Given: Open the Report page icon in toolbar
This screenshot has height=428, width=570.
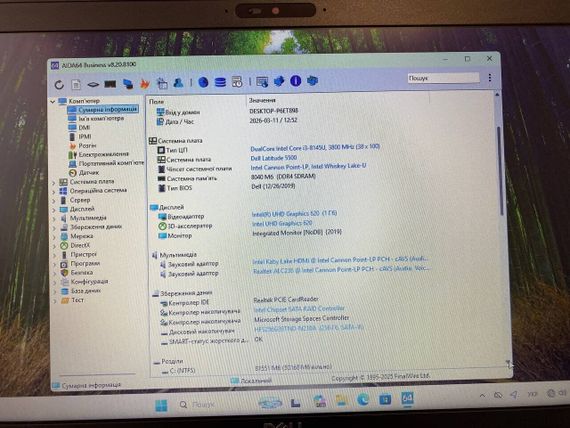Looking at the screenshot, I should [76, 84].
